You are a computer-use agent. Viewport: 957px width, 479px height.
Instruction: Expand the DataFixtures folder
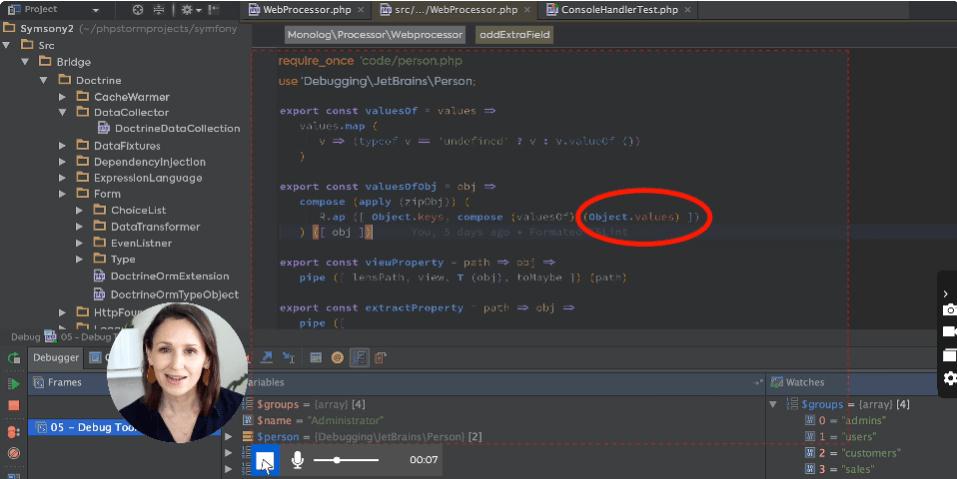(62, 145)
